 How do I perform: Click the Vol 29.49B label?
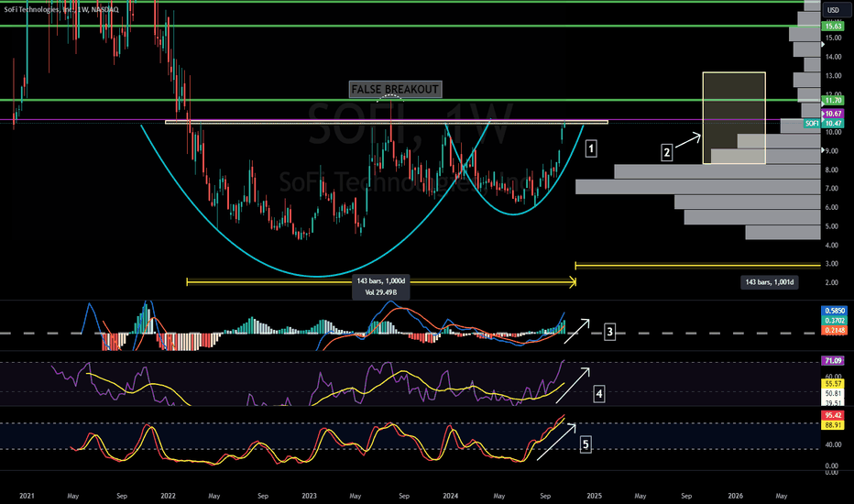(x=381, y=292)
